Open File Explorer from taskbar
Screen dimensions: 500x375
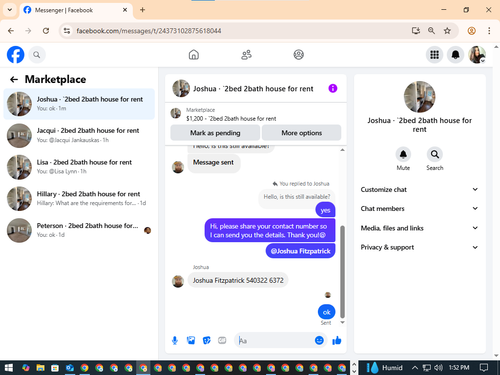pos(40,368)
